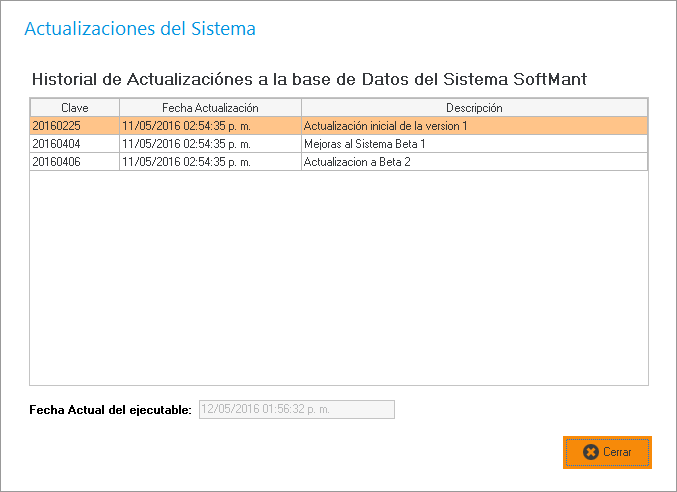Select the clave 20160225 cell

[75, 126]
